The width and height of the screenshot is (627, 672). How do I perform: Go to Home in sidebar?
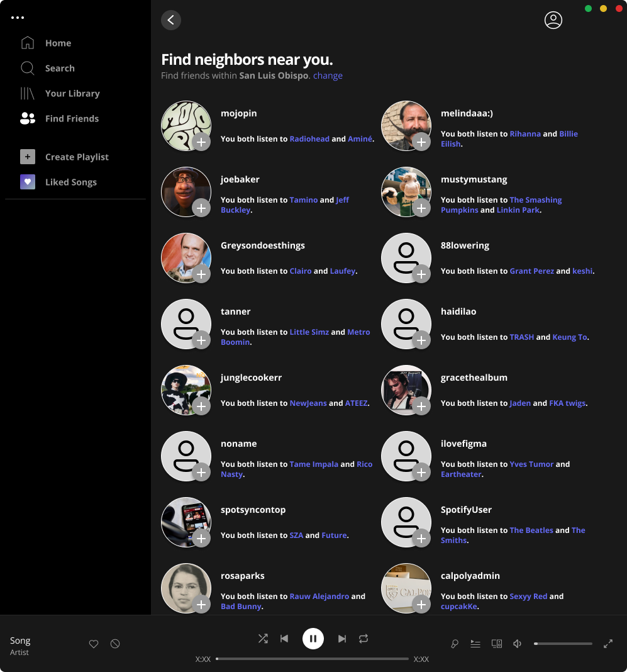(58, 43)
